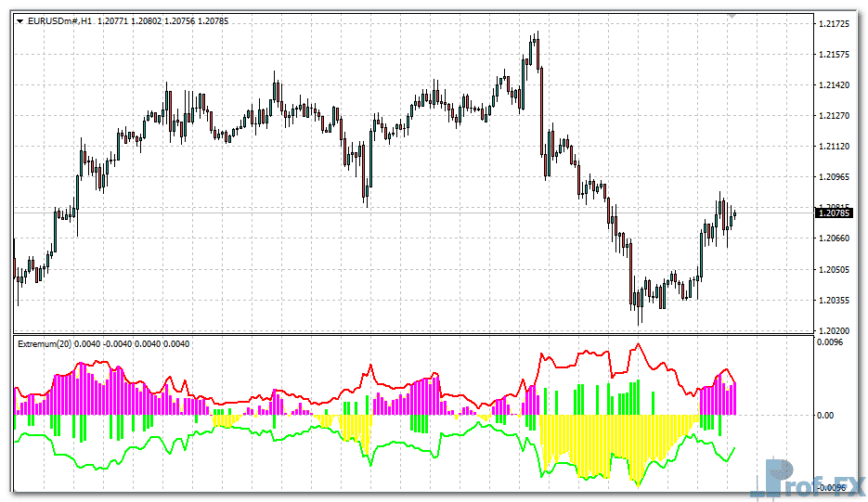Click the -0.0096 indicator scale label

coord(833,487)
